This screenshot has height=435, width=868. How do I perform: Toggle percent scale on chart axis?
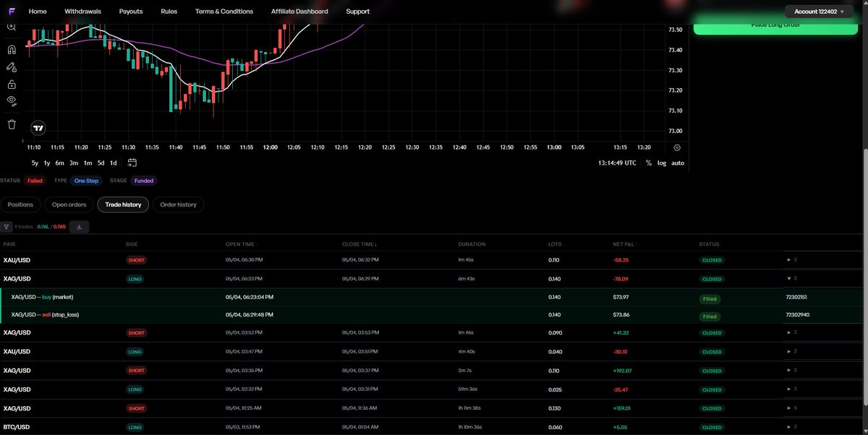649,163
